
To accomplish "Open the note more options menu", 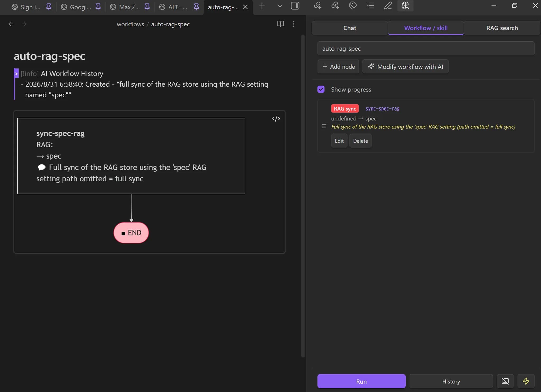I will [x=293, y=24].
